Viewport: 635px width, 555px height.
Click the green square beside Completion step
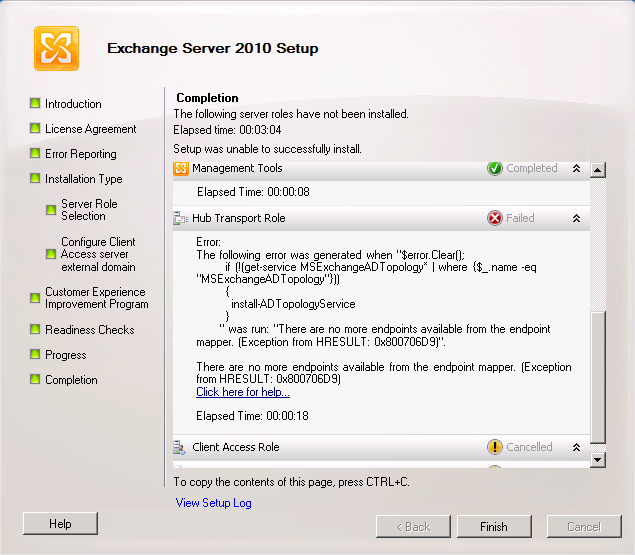coord(35,380)
